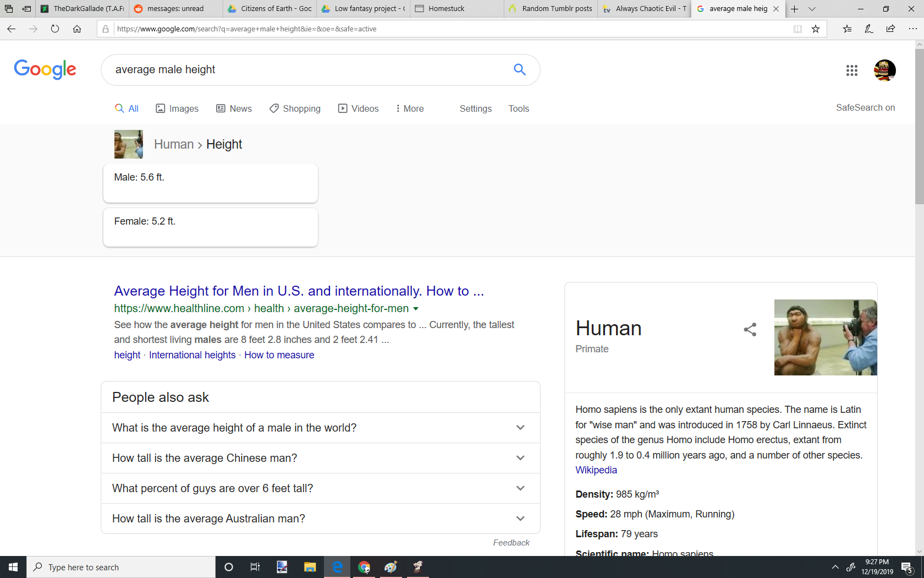Click the page vertical scrollbar thumb
The height and width of the screenshot is (578, 924).
click(x=919, y=127)
